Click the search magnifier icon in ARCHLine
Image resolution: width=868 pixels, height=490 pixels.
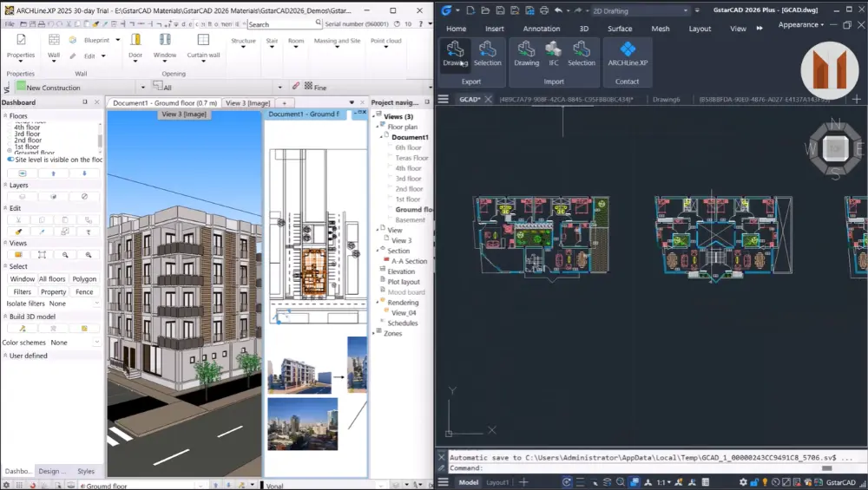coord(319,23)
